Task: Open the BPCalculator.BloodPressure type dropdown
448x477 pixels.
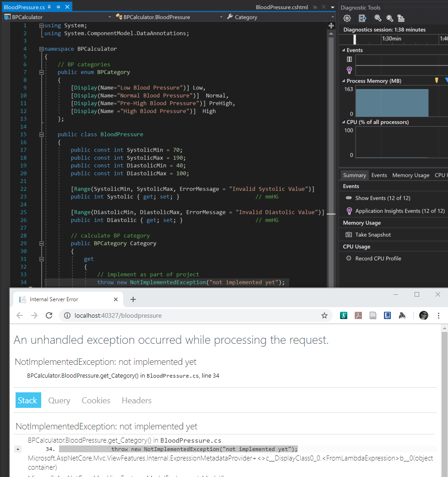Action: pyautogui.click(x=221, y=17)
